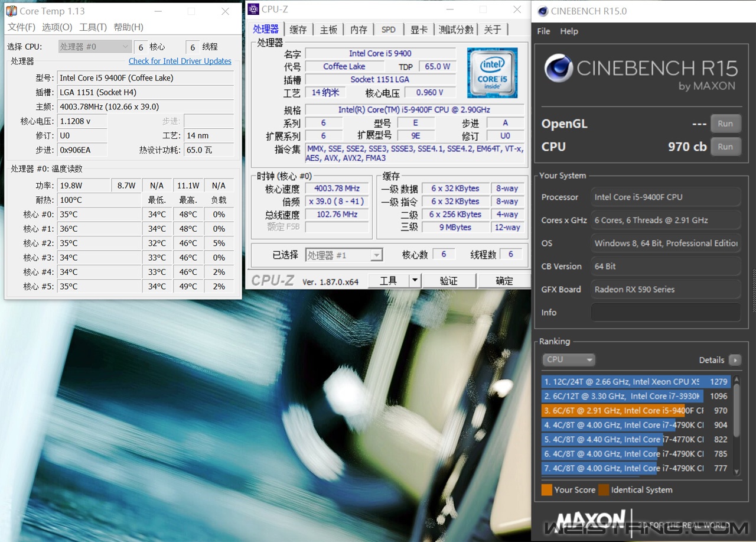Click Check for Intel Driver Updates link

tap(180, 61)
